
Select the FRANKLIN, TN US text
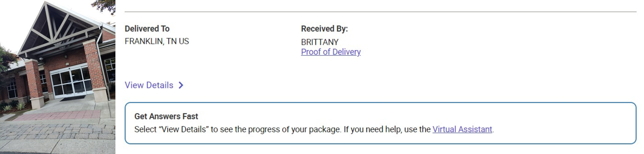tap(156, 41)
